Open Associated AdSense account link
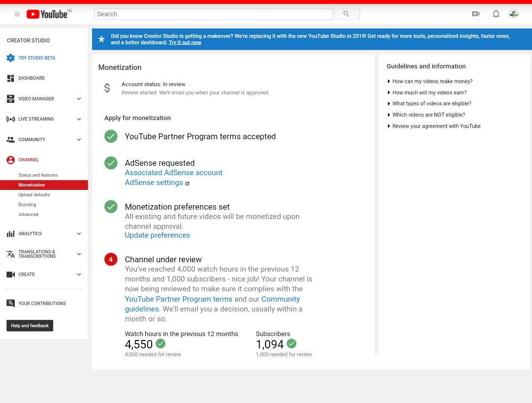Image resolution: width=532 pixels, height=403 pixels. [x=173, y=173]
